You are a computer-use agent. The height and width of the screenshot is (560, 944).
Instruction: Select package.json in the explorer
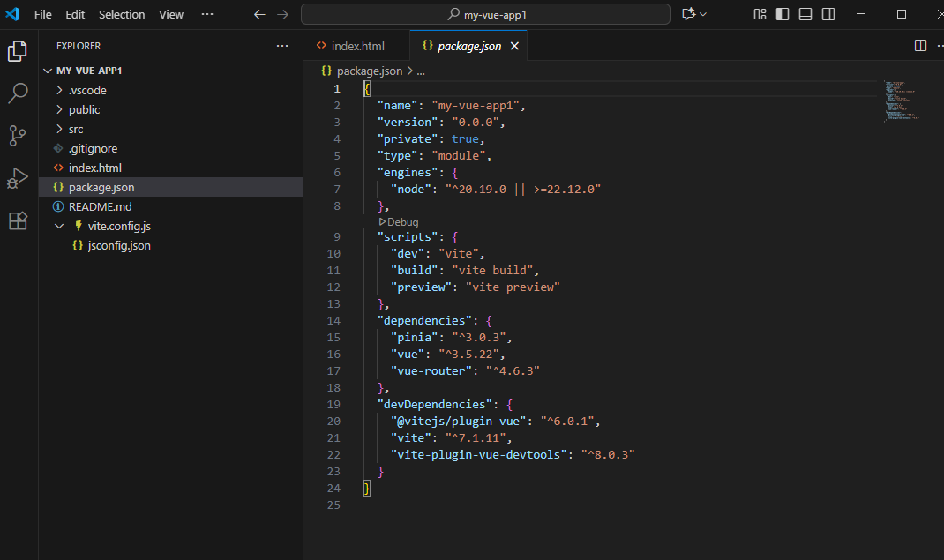pyautogui.click(x=171, y=187)
